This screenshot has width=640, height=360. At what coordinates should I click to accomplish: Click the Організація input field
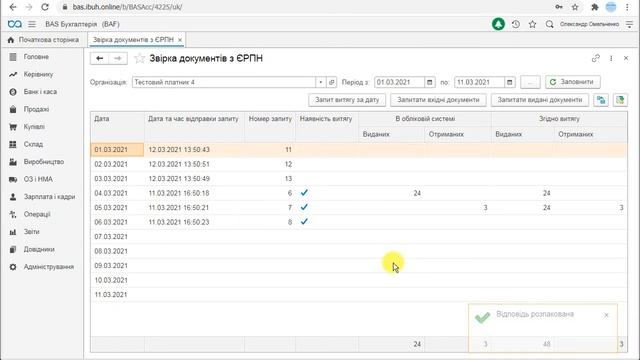(x=224, y=82)
